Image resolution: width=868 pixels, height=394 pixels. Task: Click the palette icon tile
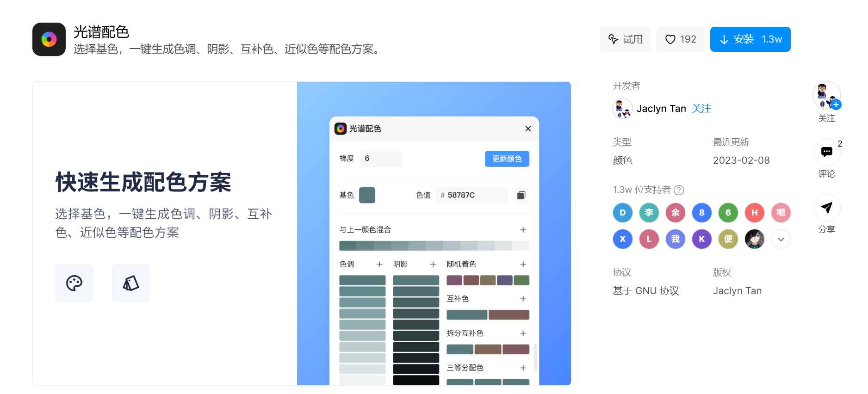(74, 283)
